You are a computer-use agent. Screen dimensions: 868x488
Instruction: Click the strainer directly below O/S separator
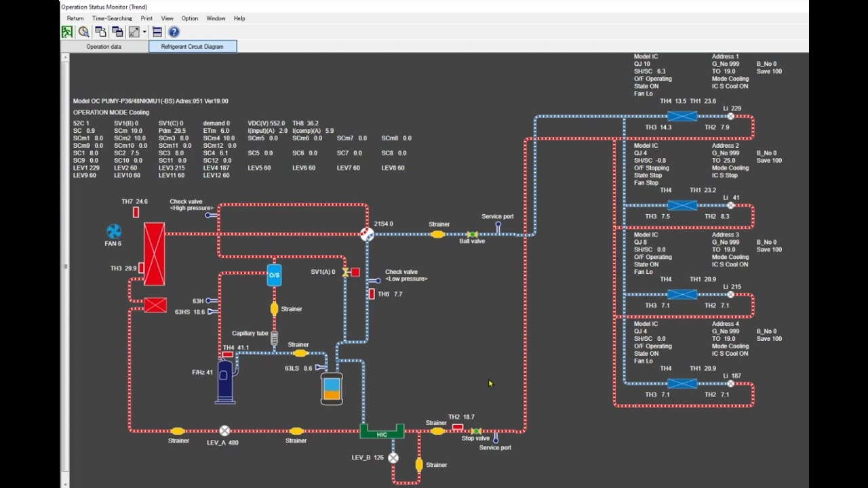274,309
